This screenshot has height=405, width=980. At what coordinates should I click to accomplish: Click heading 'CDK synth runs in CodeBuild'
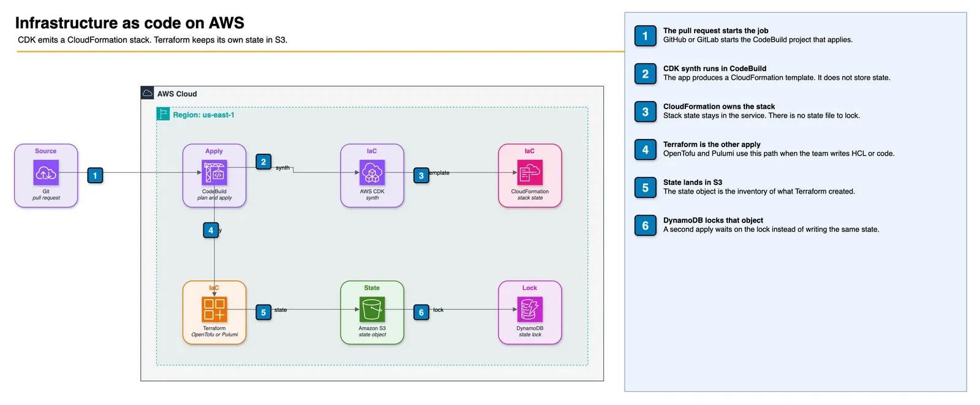click(715, 69)
